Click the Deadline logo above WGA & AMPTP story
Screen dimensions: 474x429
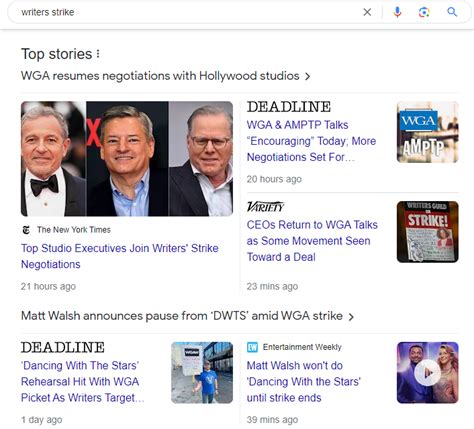coord(289,107)
